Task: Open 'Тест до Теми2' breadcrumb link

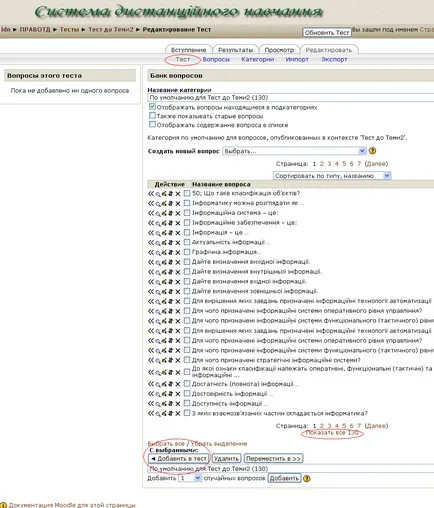Action: click(x=111, y=29)
